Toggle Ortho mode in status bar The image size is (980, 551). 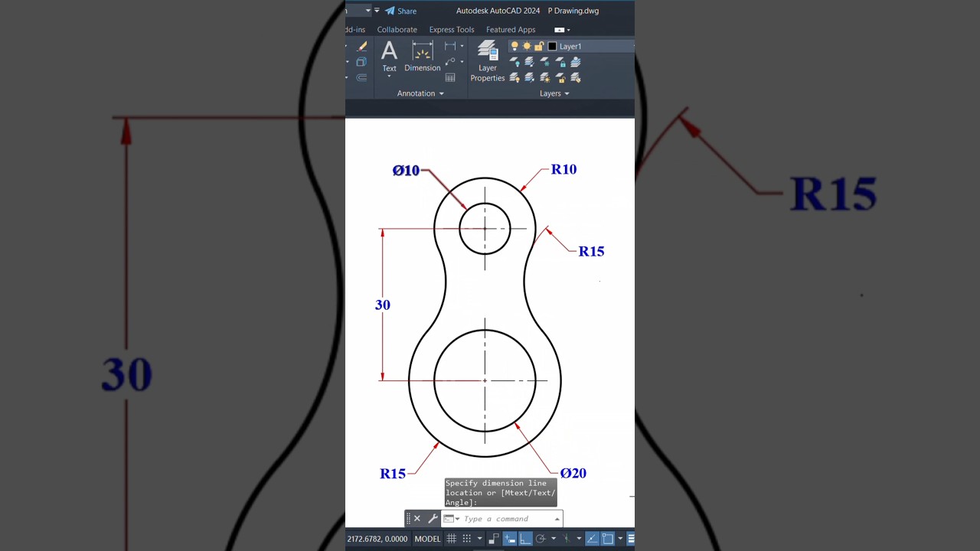tap(526, 539)
